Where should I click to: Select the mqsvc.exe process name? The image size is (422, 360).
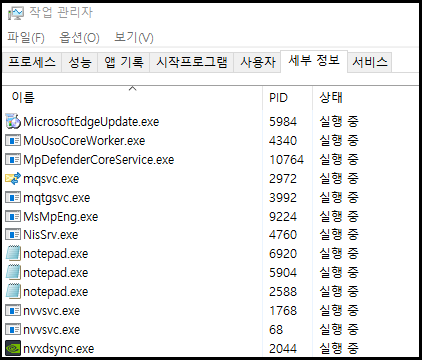point(51,179)
